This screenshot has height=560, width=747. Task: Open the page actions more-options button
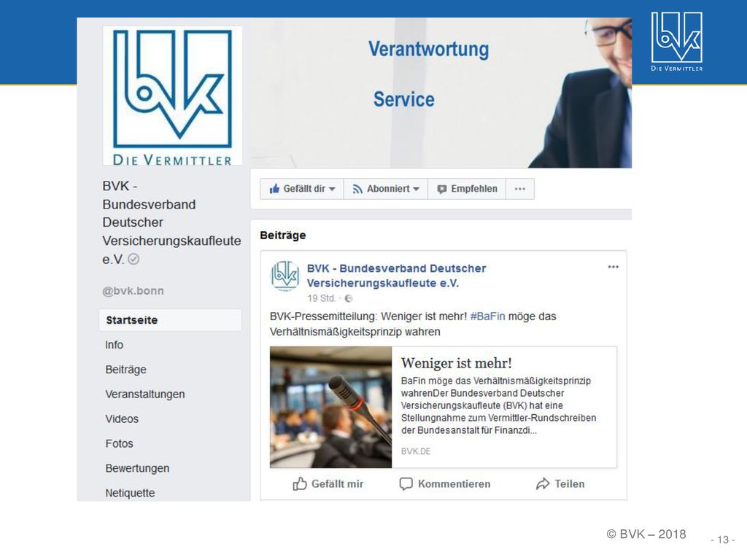tap(519, 189)
